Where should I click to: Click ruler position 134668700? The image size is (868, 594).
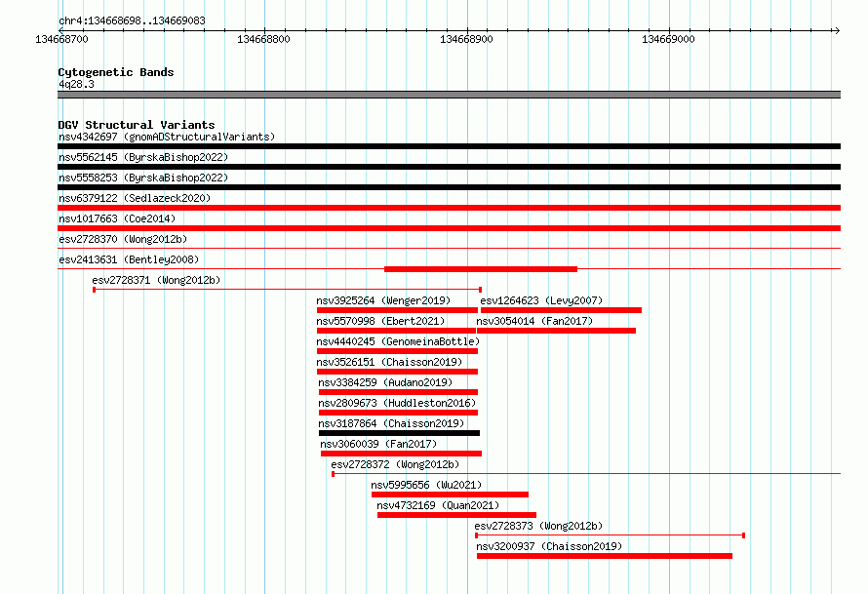coord(61,39)
